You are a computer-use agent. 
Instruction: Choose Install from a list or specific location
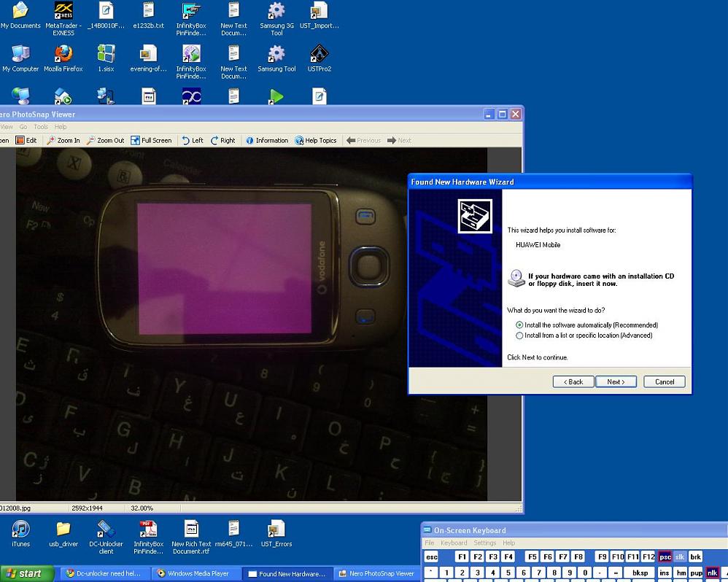[519, 335]
